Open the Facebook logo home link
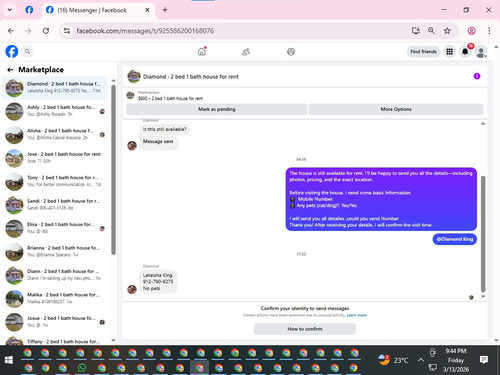This screenshot has width=500, height=375. [x=12, y=52]
